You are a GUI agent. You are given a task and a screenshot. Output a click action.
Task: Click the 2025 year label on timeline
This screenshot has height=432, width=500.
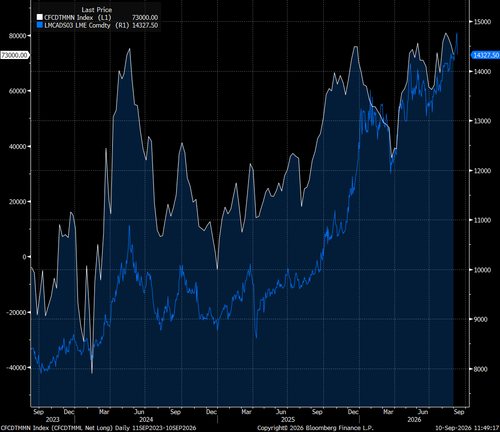pyautogui.click(x=288, y=419)
